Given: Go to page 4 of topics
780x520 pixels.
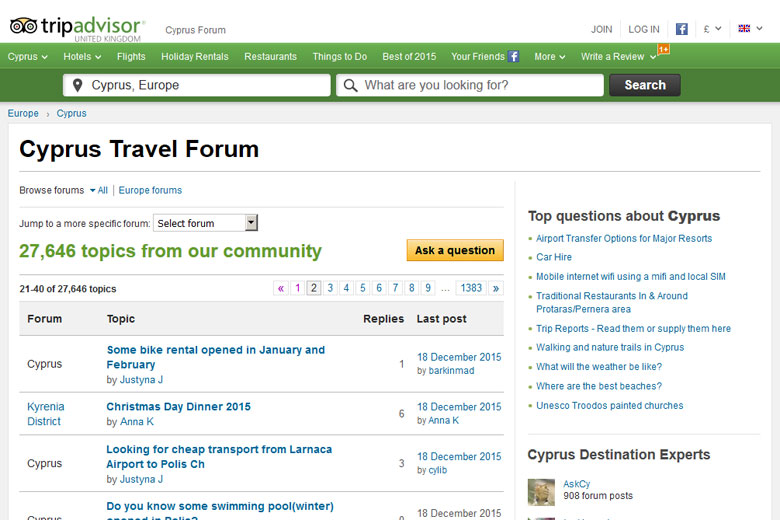Looking at the screenshot, I should click(x=346, y=288).
